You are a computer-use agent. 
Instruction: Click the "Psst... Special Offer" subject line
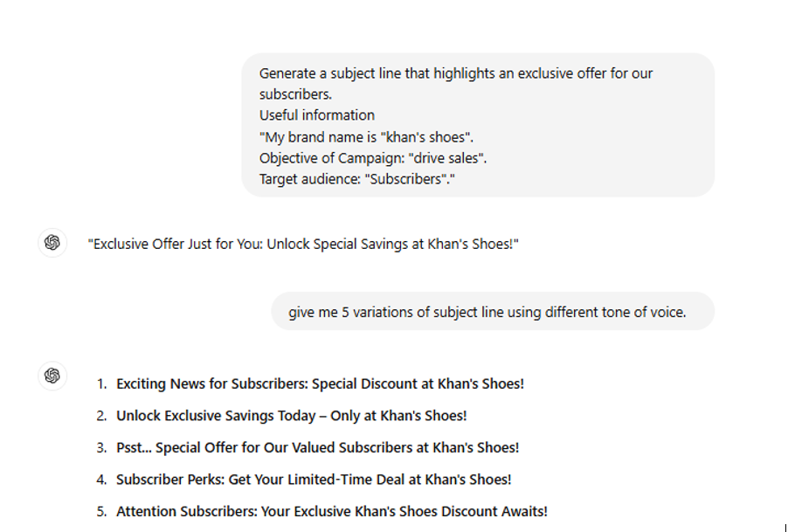(x=318, y=447)
